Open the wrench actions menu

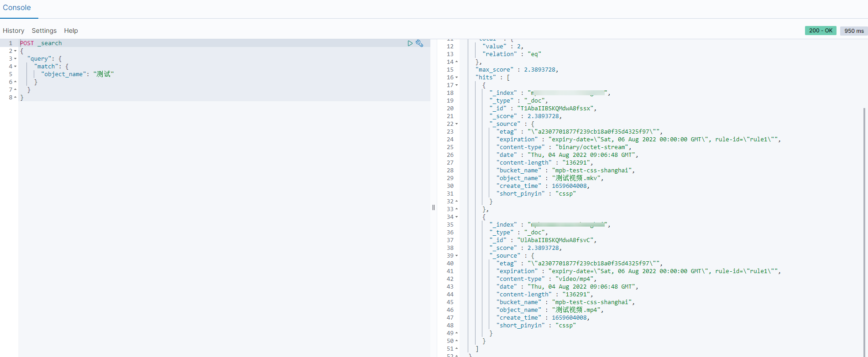[419, 43]
